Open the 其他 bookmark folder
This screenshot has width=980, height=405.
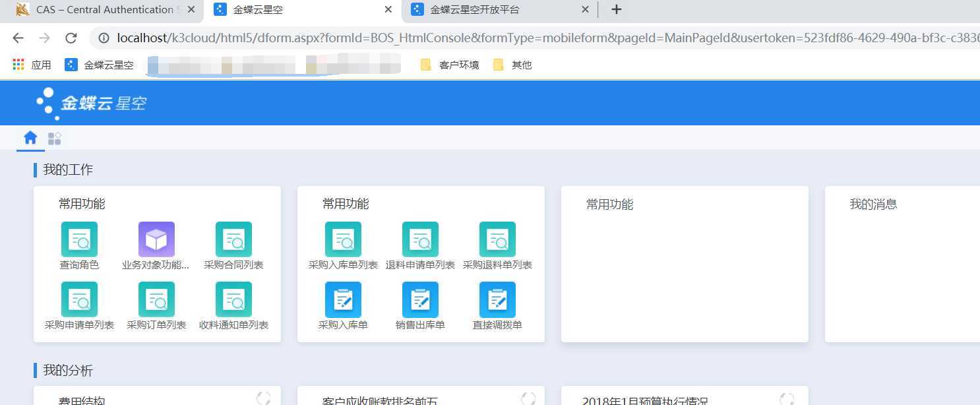coord(512,65)
